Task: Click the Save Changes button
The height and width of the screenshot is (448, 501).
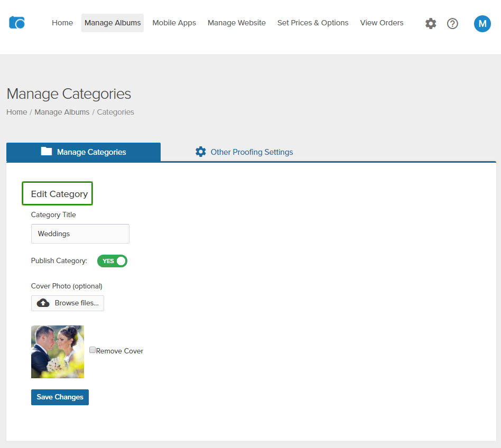Action: point(60,397)
